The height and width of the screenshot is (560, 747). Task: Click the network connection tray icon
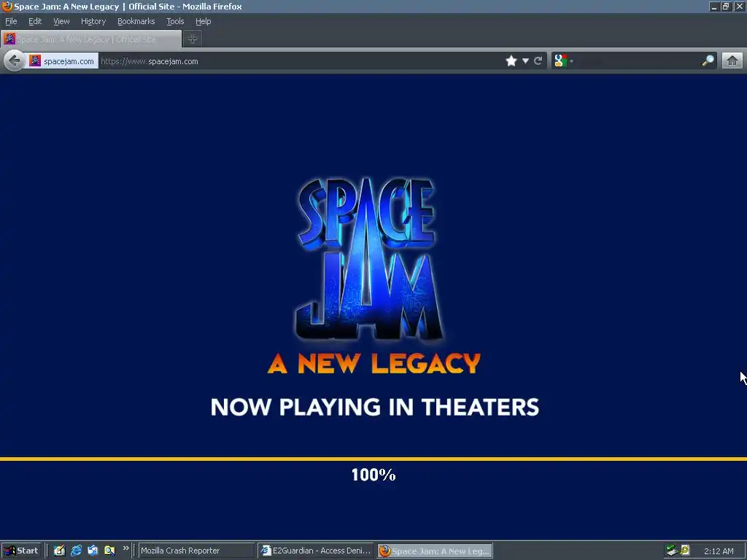672,551
